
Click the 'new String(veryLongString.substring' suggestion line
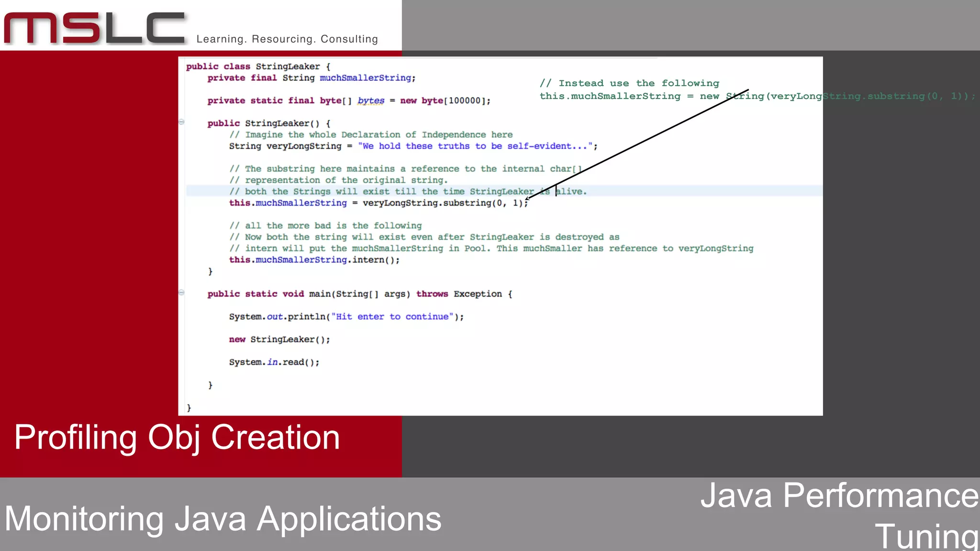[x=757, y=96]
